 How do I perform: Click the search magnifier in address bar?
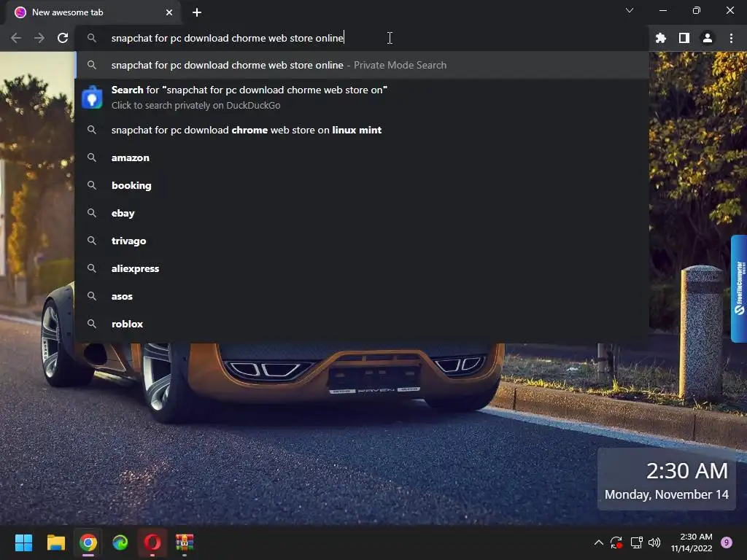point(92,38)
